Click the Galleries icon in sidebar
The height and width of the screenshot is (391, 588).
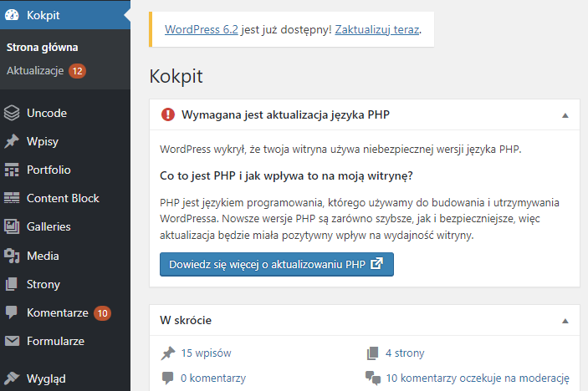[x=12, y=226]
